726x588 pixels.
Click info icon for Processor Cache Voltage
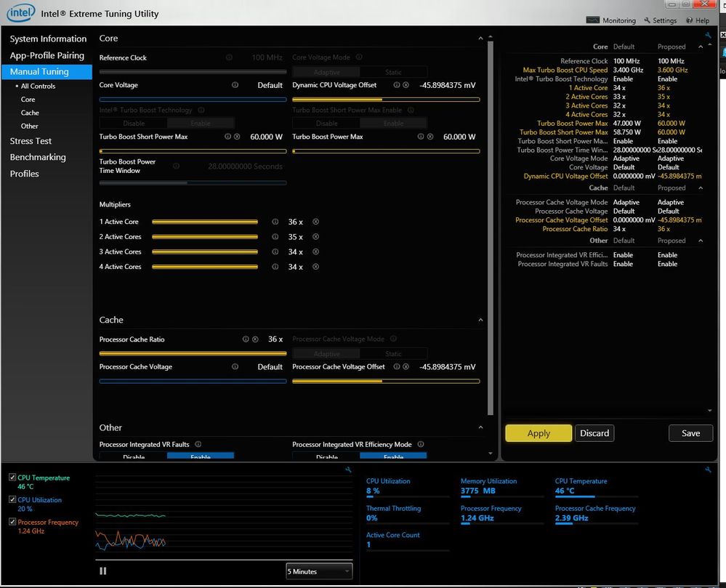[235, 367]
